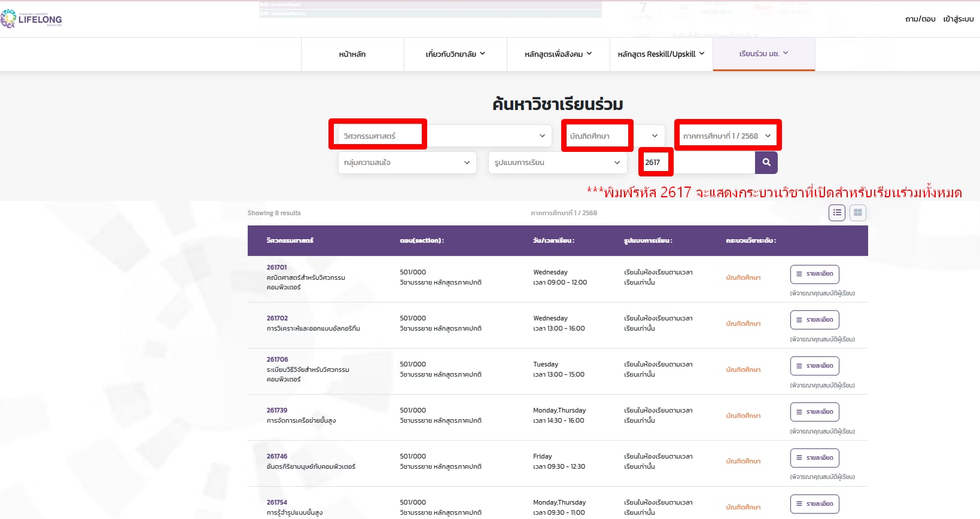The width and height of the screenshot is (980, 519).
Task: Open รายละเอียด button for course 261746
Action: click(815, 458)
